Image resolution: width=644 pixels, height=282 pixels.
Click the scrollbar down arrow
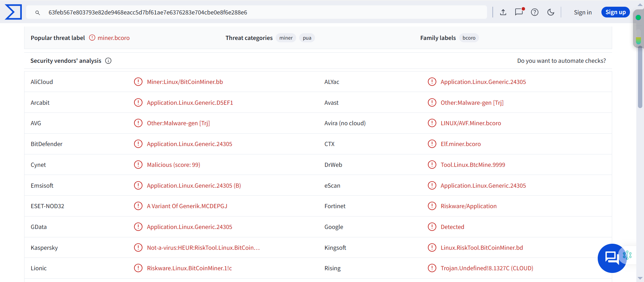[640, 278]
